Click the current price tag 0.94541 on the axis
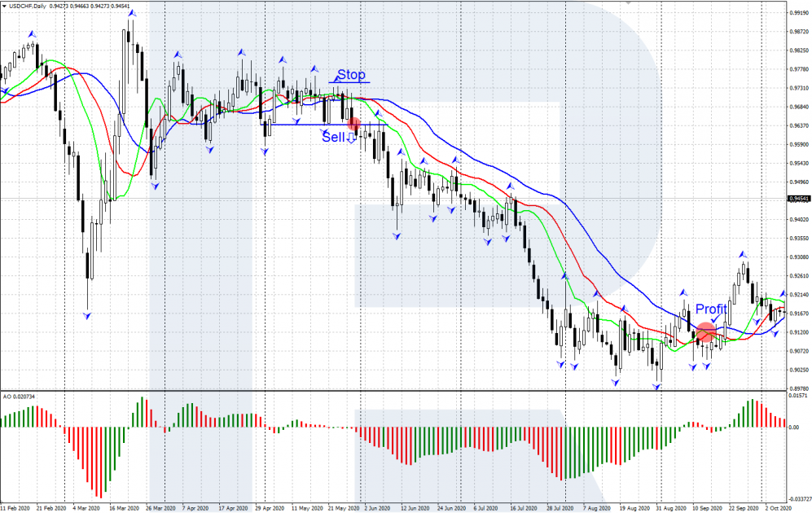Screen dimensions: 812x513 [798, 199]
